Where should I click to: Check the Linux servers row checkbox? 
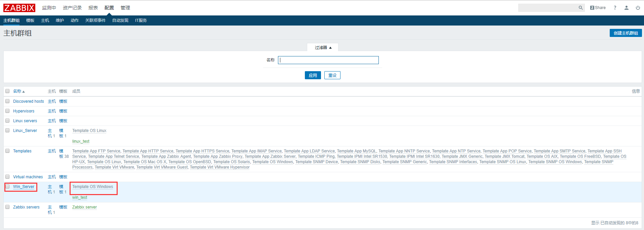coord(7,121)
